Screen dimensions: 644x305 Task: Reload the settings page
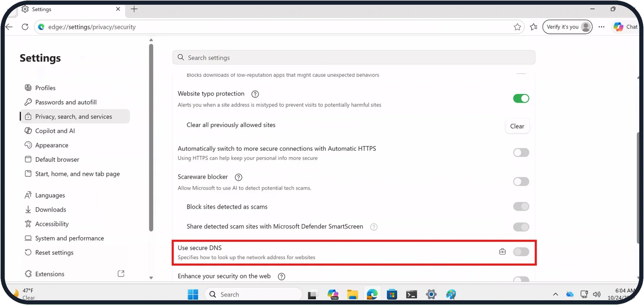coord(25,27)
